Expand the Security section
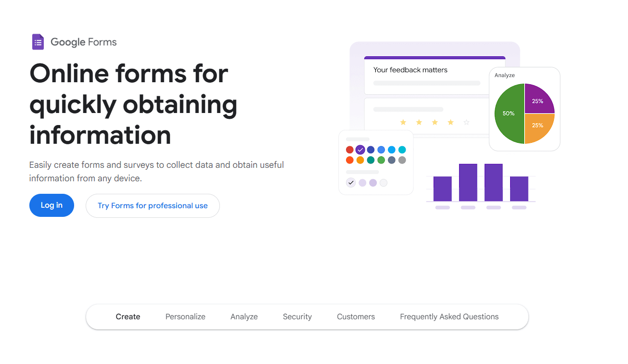The height and width of the screenshot is (364, 628). [x=297, y=316]
